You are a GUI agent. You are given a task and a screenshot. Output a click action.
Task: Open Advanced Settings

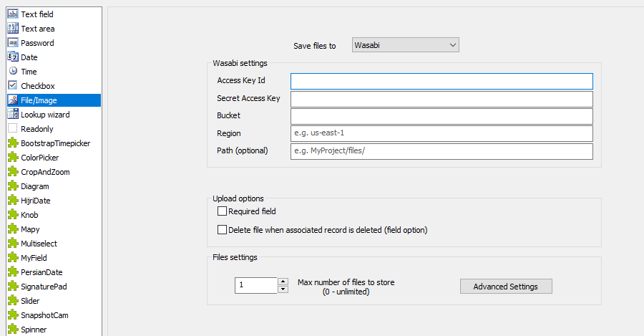[506, 287]
